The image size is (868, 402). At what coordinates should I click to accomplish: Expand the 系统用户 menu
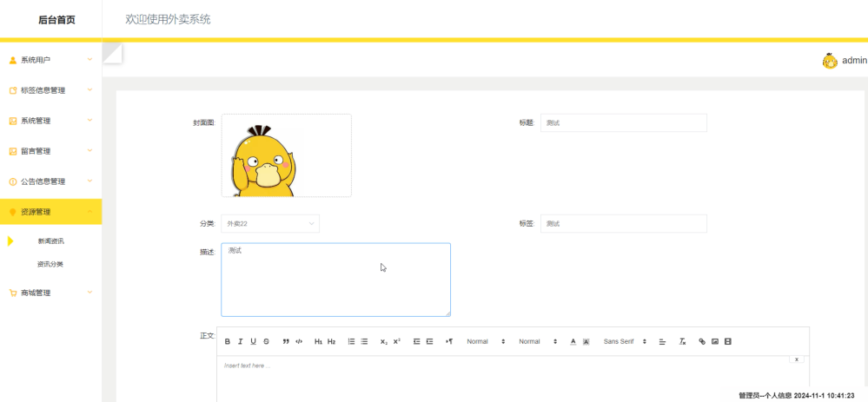click(x=51, y=60)
